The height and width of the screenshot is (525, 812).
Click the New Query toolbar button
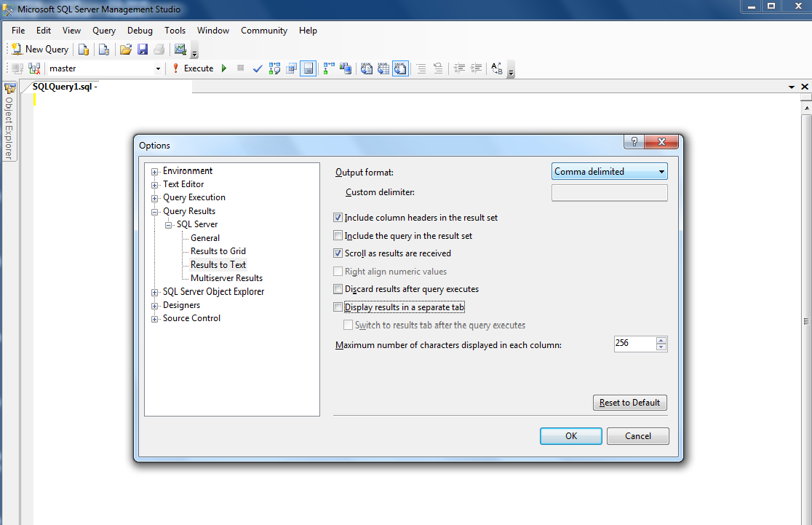[x=40, y=50]
